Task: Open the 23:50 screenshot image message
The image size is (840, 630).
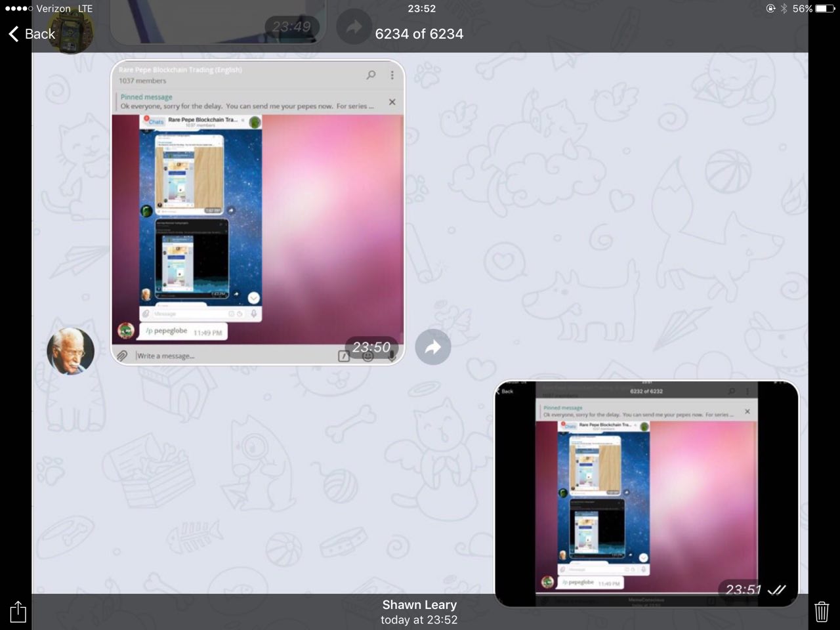Action: click(x=258, y=213)
